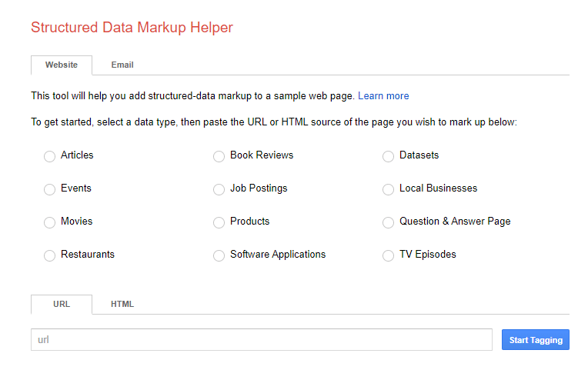Click the Structured Data Markup Helper title
This screenshot has height=380, width=588.
(132, 28)
